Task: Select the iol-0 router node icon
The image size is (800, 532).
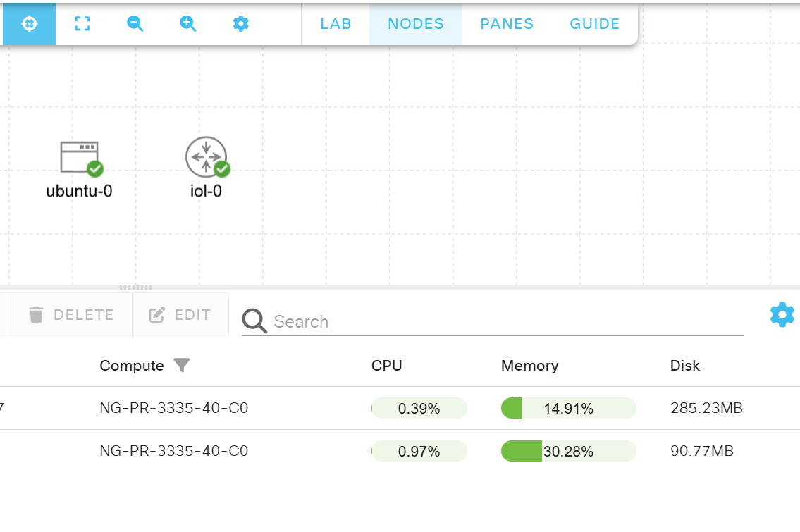Action: tap(206, 156)
